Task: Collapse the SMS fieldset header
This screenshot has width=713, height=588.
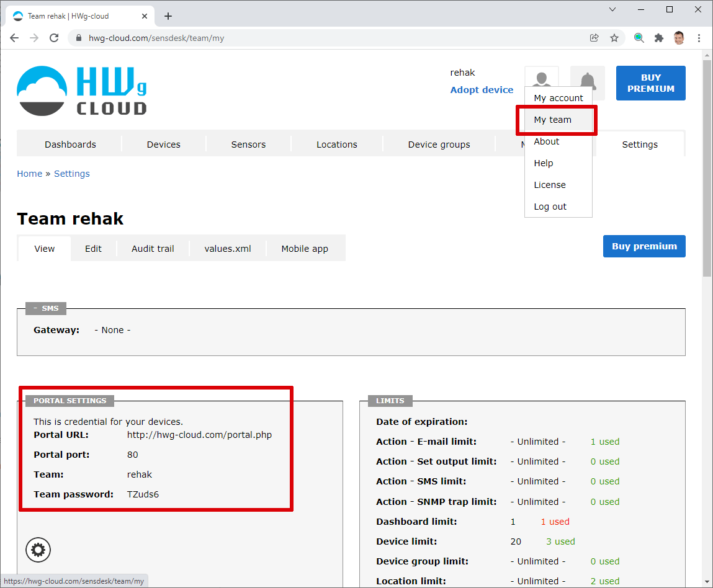Action: pos(46,308)
